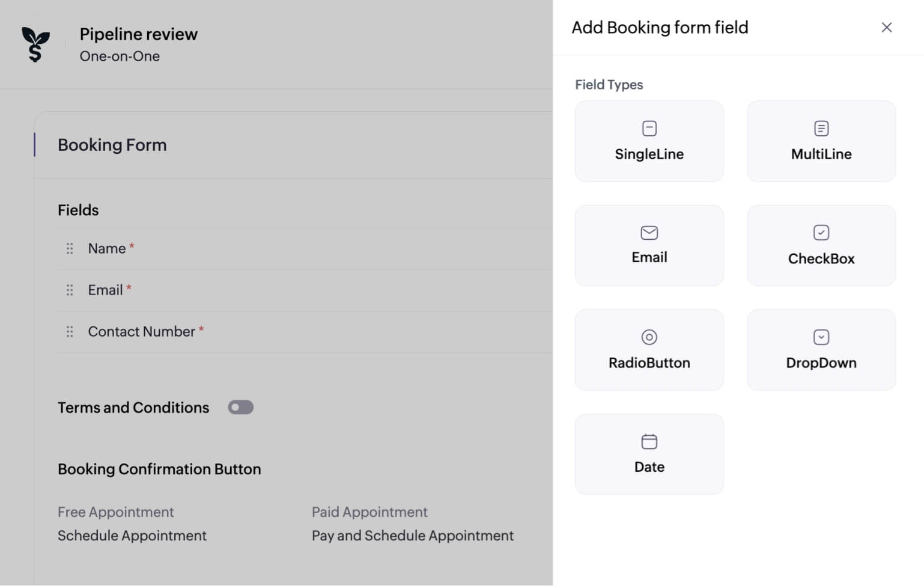Select the Name field label
This screenshot has width=924, height=586.
tap(107, 248)
